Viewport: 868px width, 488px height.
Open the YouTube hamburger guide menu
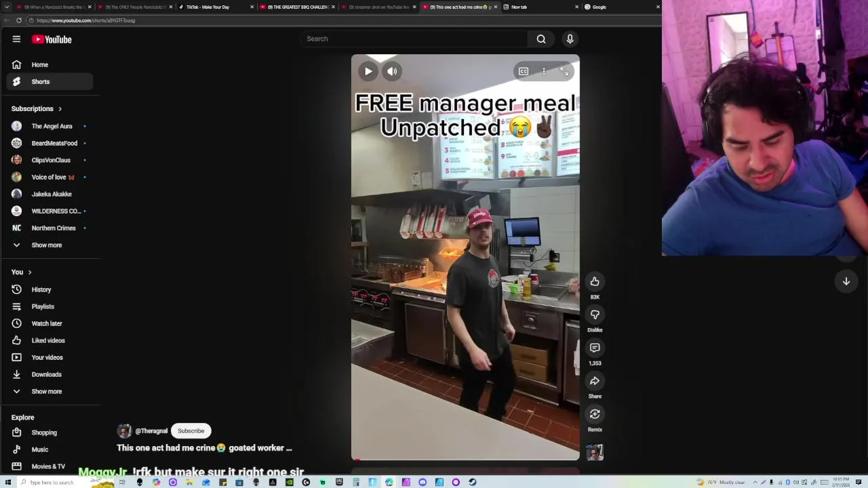[x=16, y=39]
